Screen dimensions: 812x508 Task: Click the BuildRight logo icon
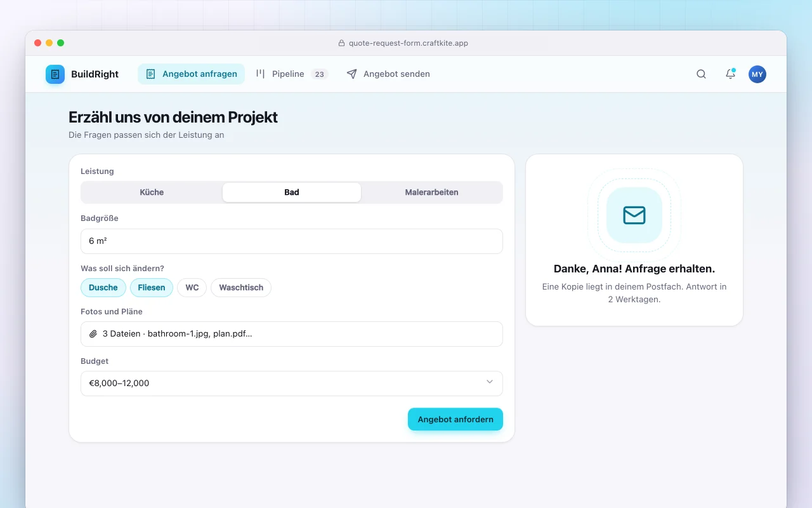(55, 74)
